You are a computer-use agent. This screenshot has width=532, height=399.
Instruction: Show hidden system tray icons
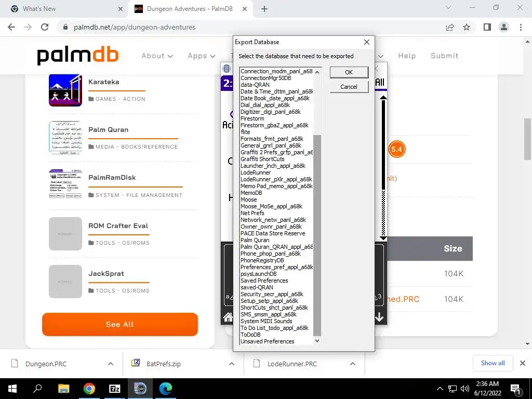click(x=440, y=389)
